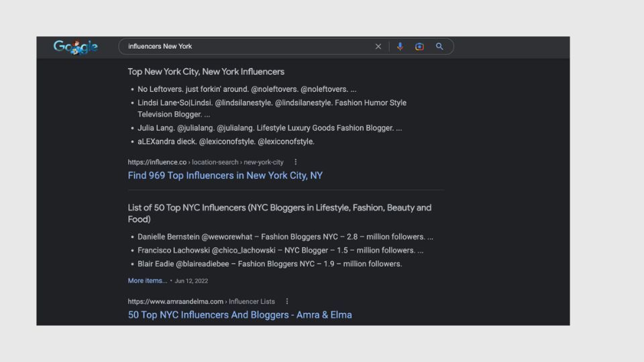Click the 'aLEXandra dieck. @lexiconofstyle' bullet text

pyautogui.click(x=226, y=141)
